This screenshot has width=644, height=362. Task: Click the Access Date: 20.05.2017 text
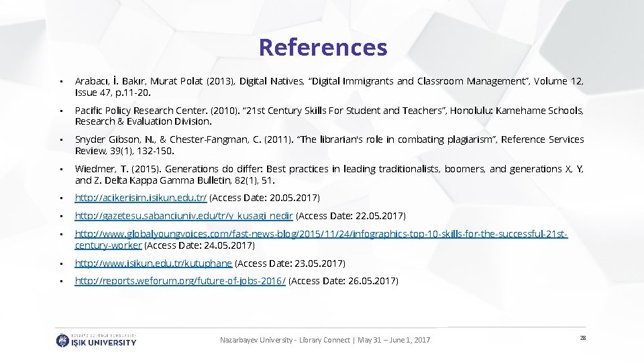point(264,198)
